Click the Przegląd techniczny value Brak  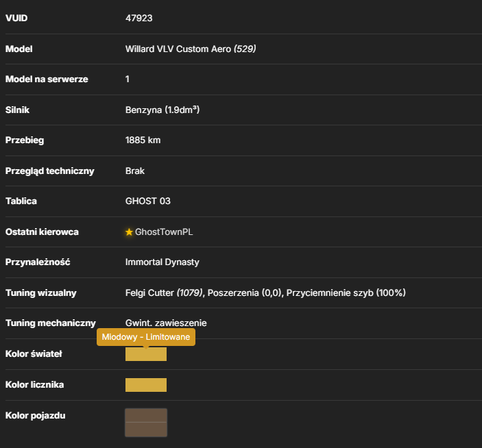coord(135,171)
